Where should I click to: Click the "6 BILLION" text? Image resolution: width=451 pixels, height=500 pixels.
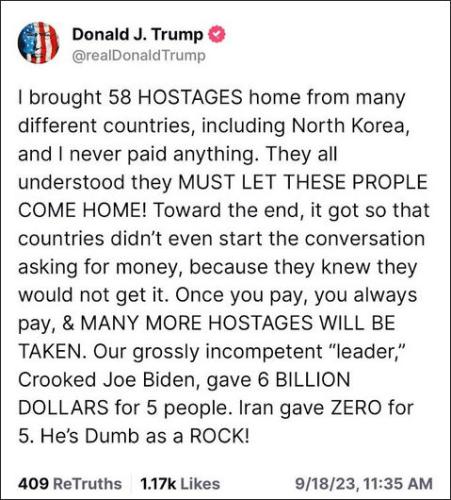(x=304, y=380)
